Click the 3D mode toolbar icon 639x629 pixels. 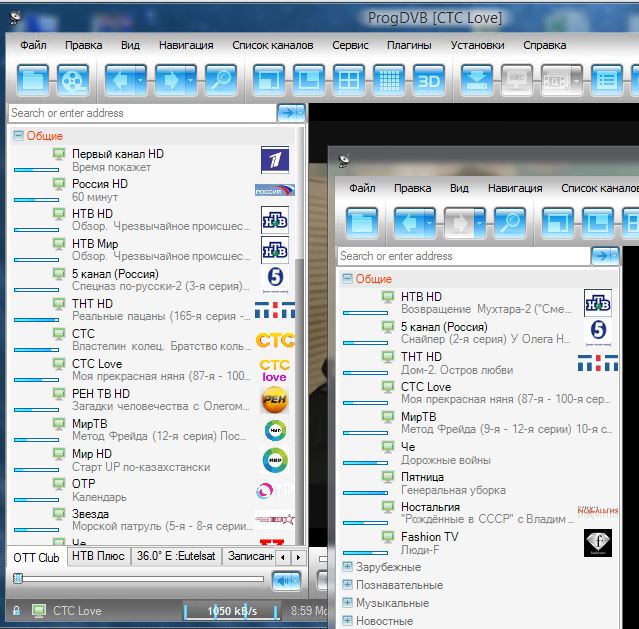click(x=428, y=80)
